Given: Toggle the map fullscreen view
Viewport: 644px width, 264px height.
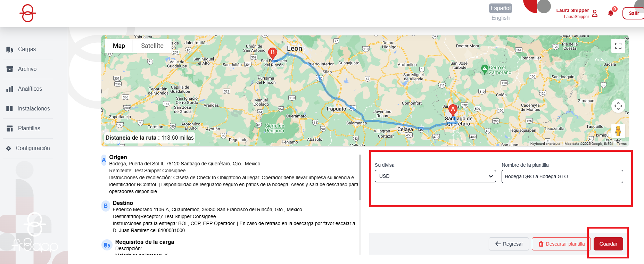Looking at the screenshot, I should tap(618, 46).
